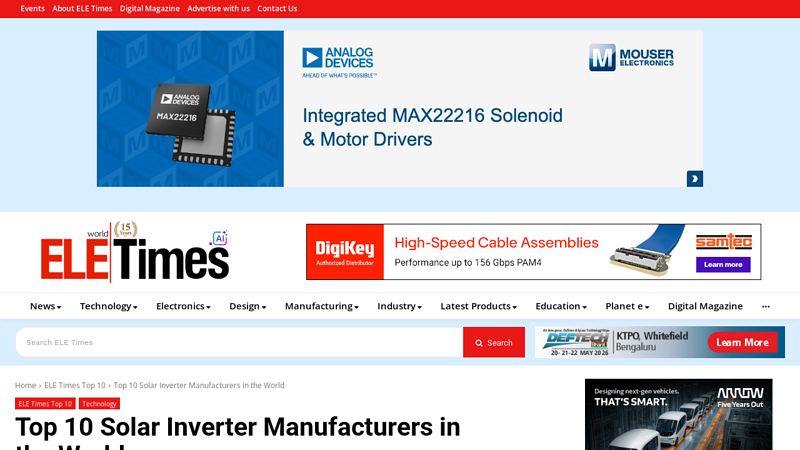Screen dimensions: 800x450
Task: Click the DigiKey logo in cable ad
Action: pyautogui.click(x=345, y=252)
